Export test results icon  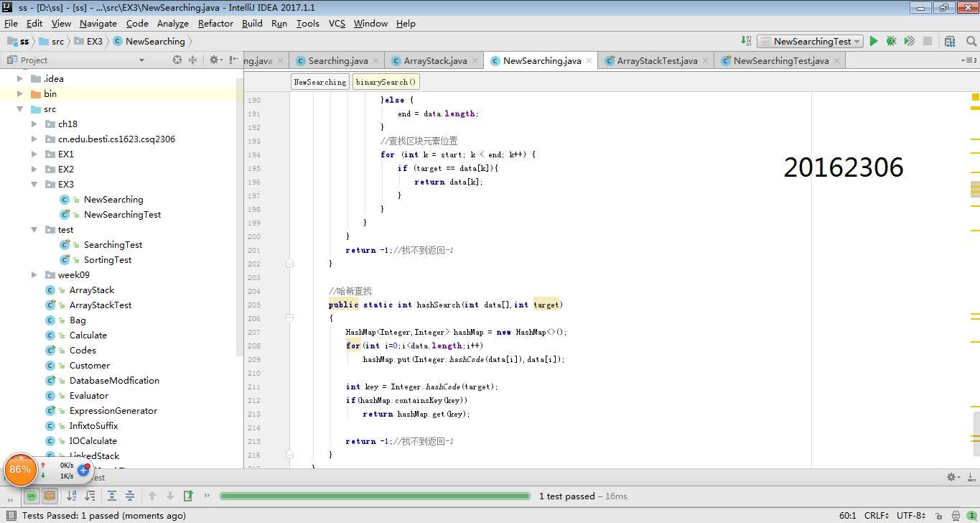click(188, 496)
